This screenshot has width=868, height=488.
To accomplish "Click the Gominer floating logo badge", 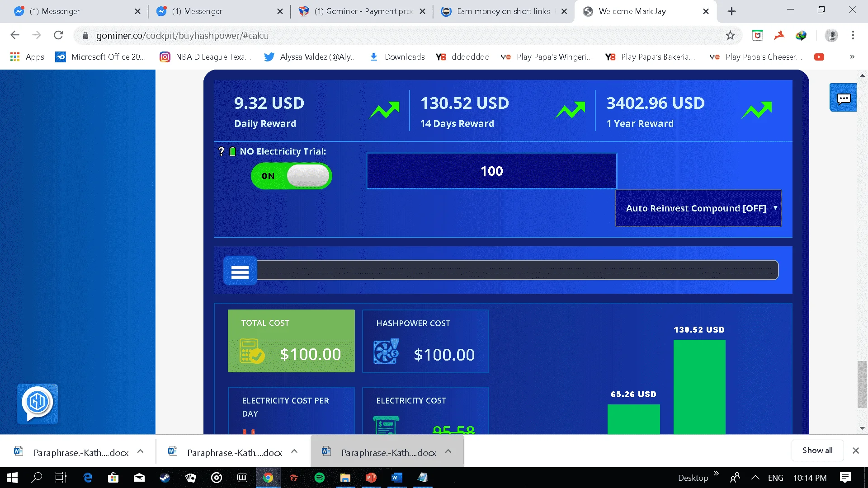I will point(38,404).
